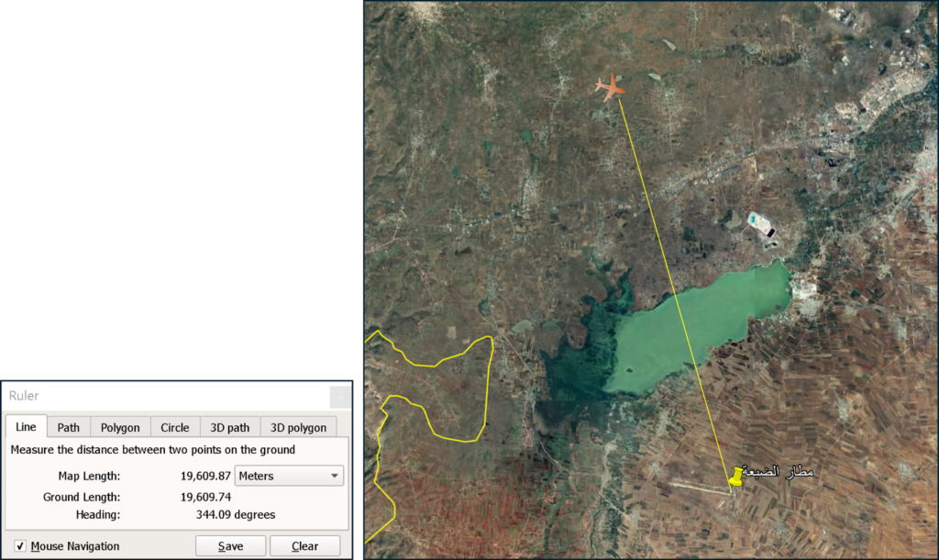Open the Meters unit dropdown
This screenshot has width=939, height=560.
[x=289, y=476]
